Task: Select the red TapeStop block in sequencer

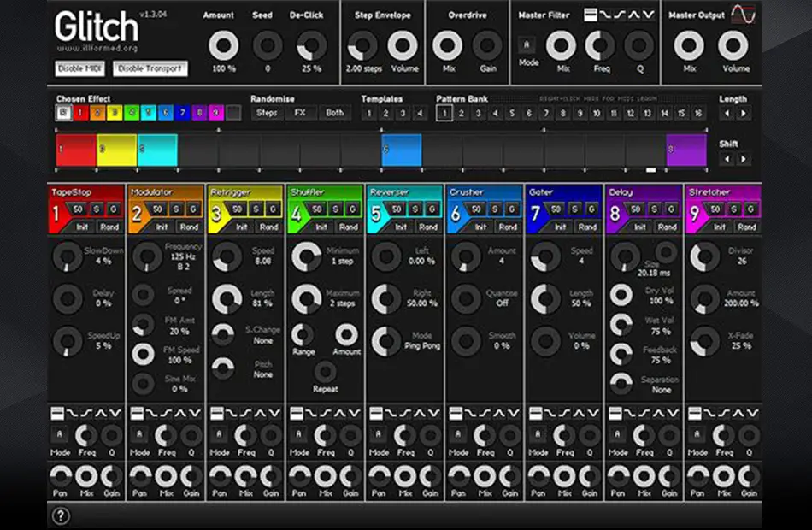Action: click(76, 150)
